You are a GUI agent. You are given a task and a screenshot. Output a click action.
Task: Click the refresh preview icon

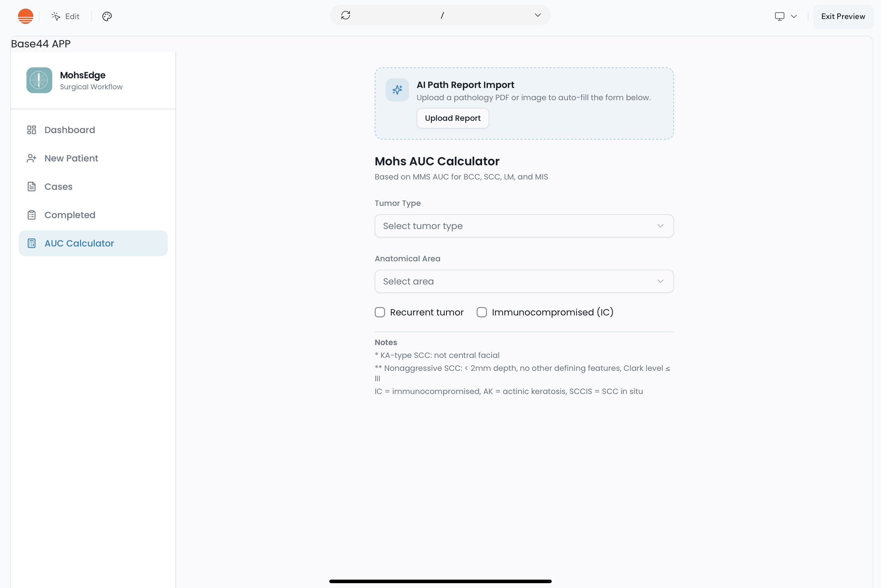346,15
